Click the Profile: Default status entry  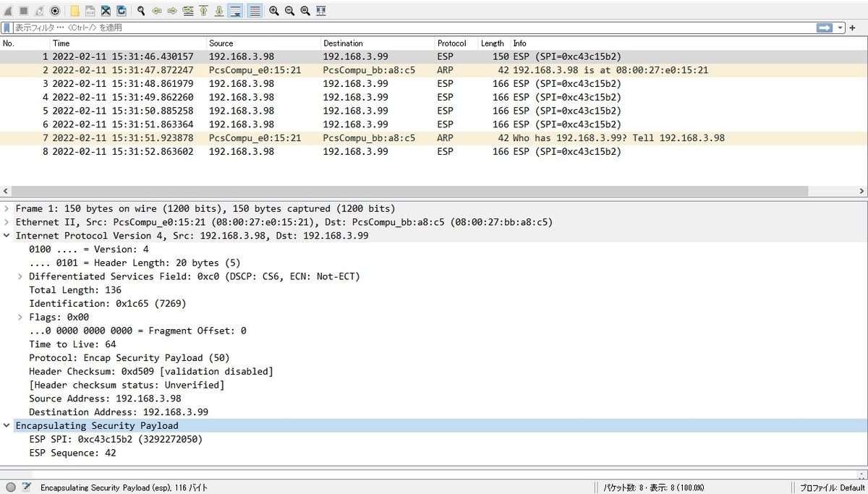coord(832,487)
